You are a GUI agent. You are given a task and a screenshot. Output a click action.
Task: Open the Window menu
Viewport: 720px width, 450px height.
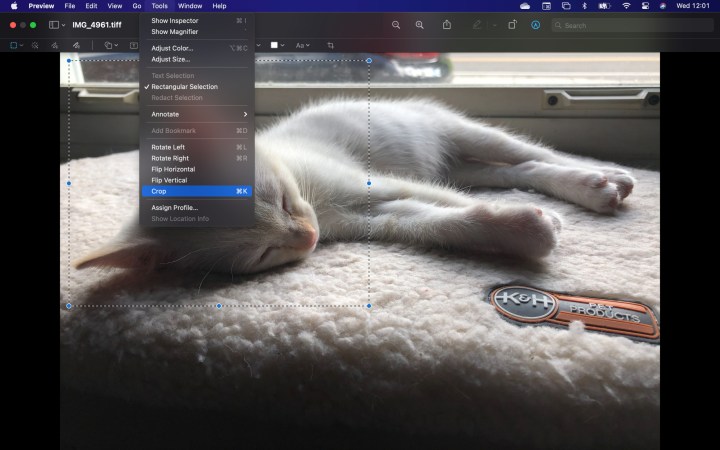[190, 6]
